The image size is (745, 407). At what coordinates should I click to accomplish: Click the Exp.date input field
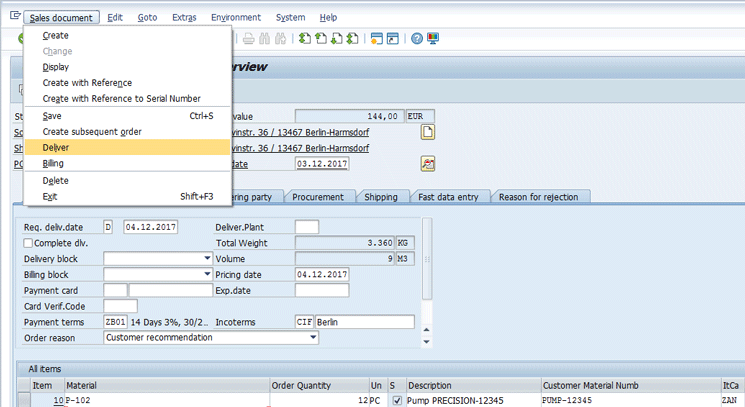322,290
